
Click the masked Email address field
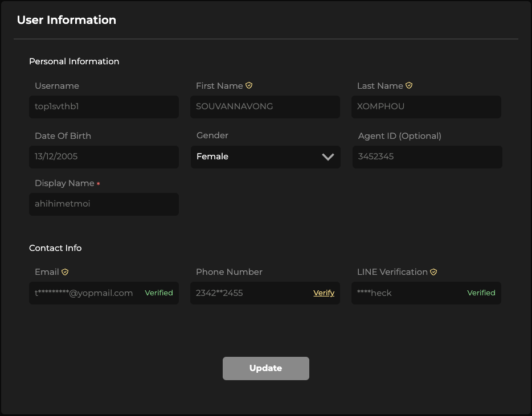click(84, 293)
